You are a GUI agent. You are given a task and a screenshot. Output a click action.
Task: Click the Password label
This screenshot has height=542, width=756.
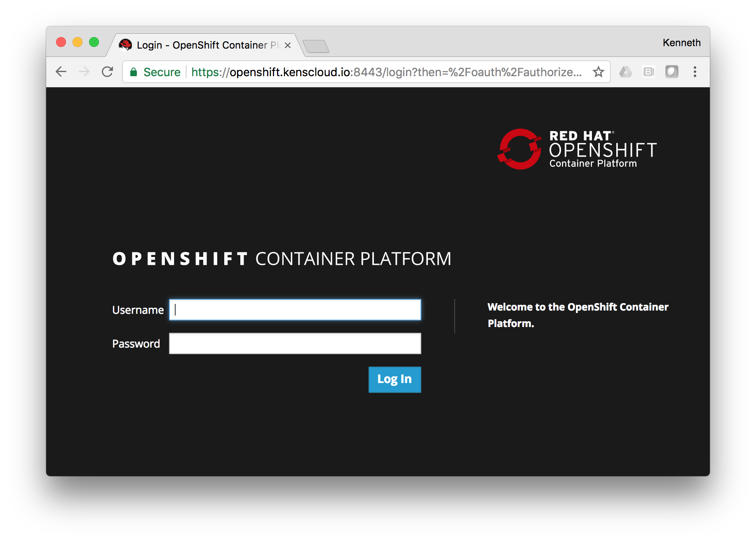point(136,344)
